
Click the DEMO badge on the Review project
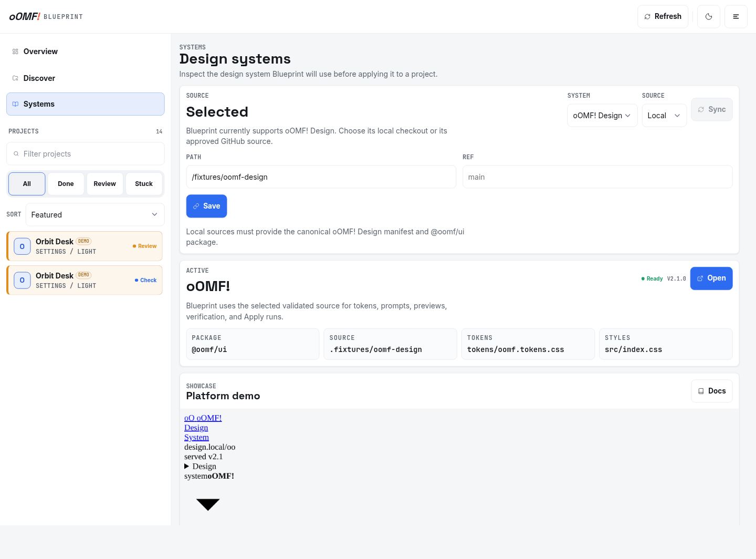(x=84, y=241)
